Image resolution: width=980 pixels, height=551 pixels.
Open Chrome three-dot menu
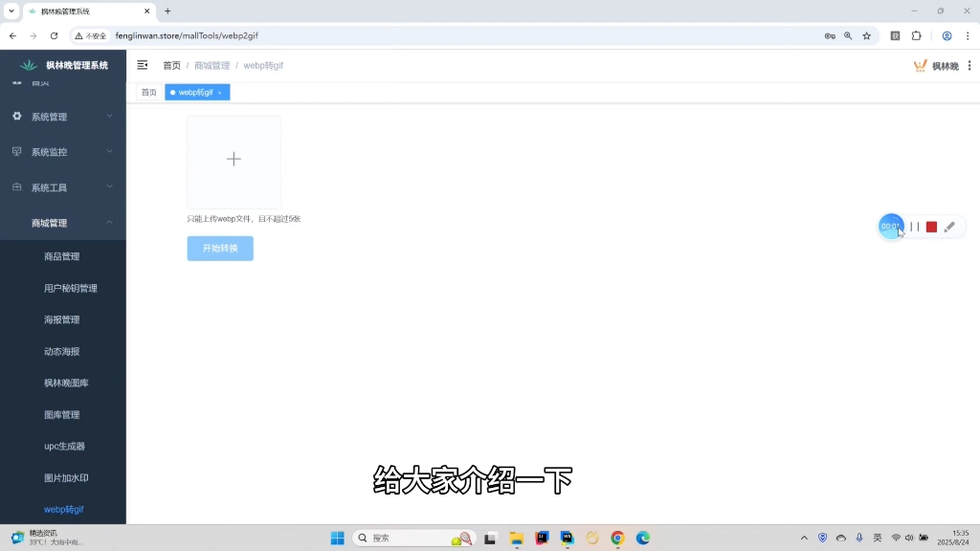pos(968,35)
